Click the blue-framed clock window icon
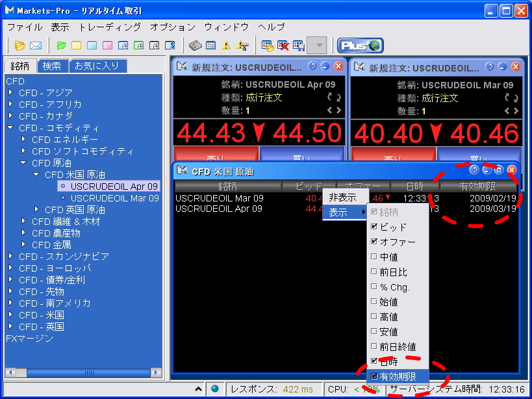 click(x=123, y=45)
